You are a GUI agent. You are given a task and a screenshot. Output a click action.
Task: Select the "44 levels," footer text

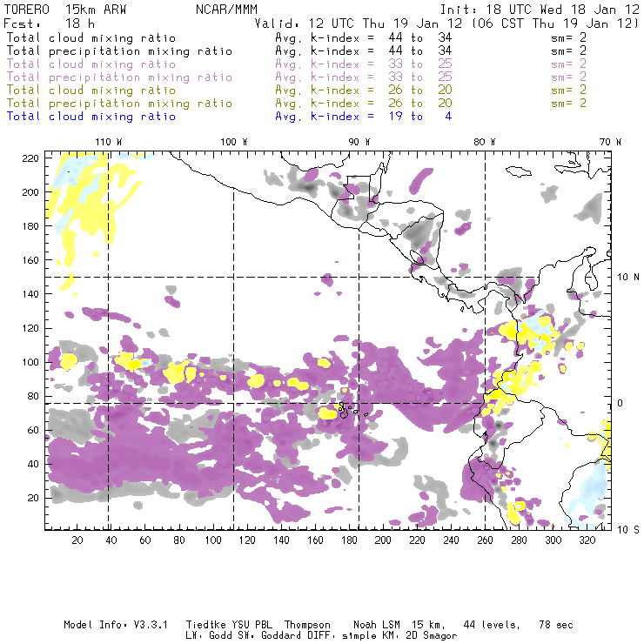pos(492,625)
